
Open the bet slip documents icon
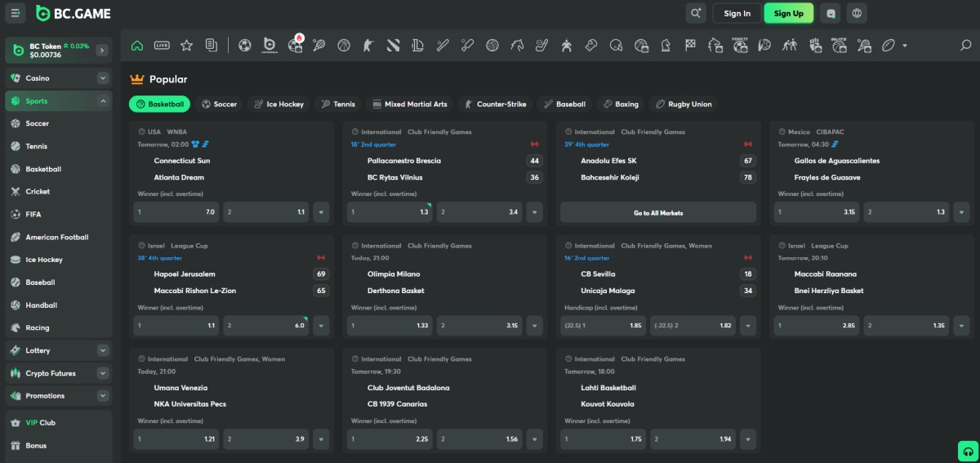[x=212, y=45]
